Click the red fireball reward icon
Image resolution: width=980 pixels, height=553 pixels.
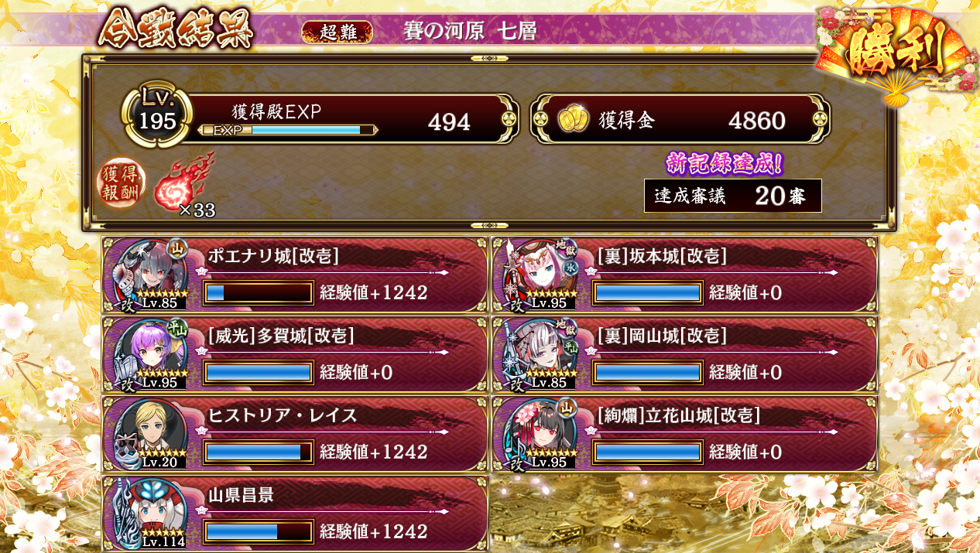click(183, 183)
